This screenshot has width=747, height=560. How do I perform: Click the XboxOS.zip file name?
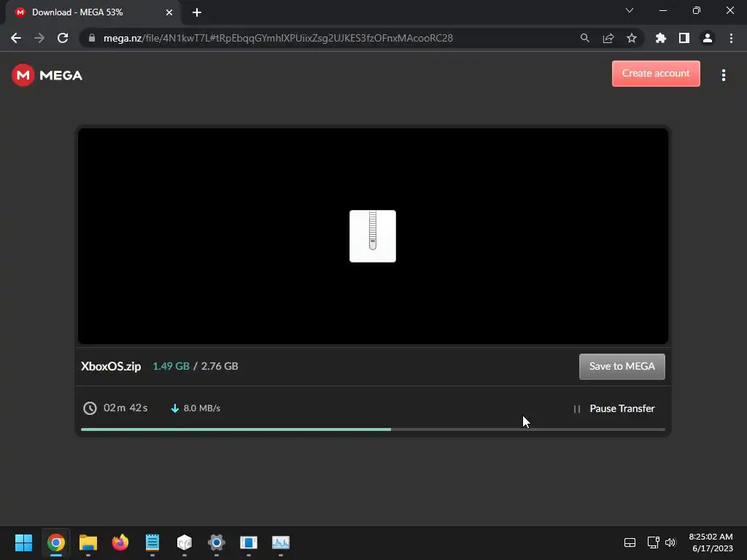point(111,366)
